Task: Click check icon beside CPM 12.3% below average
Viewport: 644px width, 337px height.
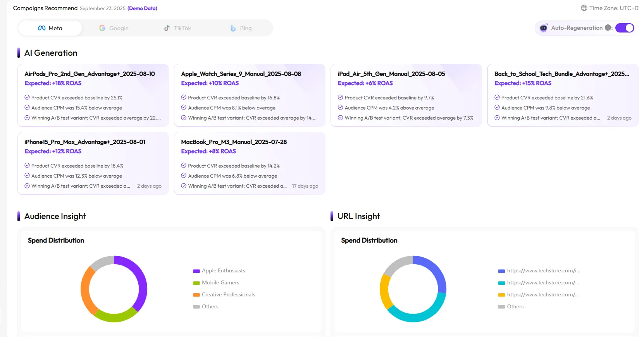Action: tap(27, 176)
